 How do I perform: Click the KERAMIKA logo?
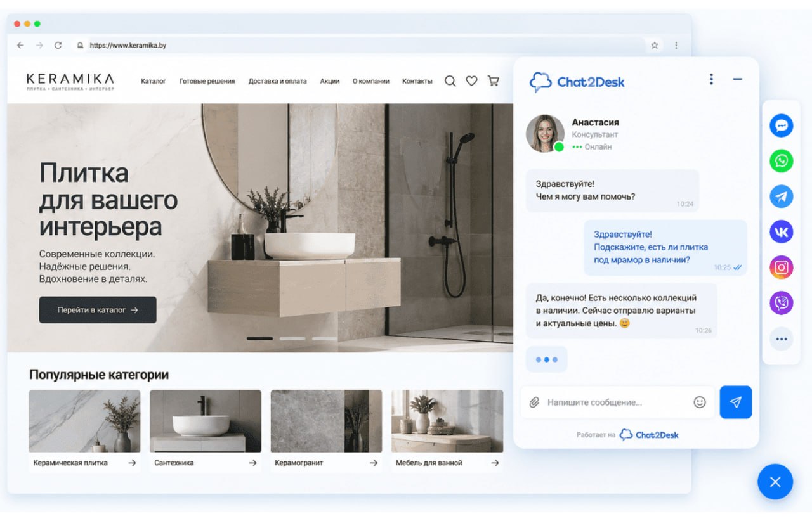(70, 82)
